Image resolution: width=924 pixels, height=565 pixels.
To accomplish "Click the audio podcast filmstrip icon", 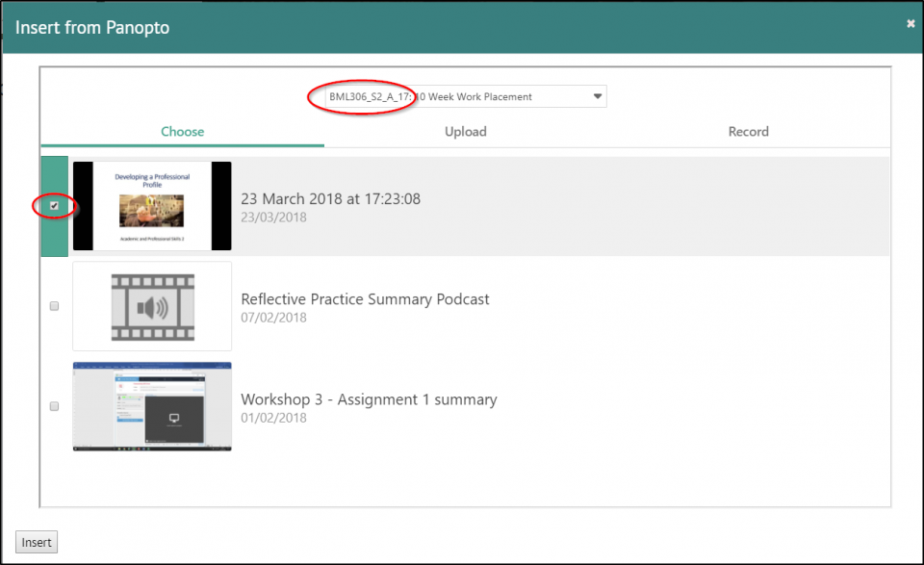I will tap(153, 307).
